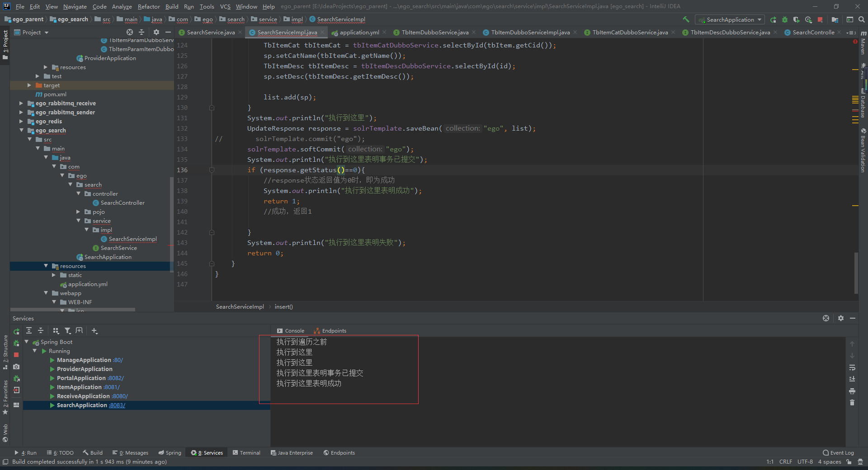Switch to the SearchService.java editor tab

click(211, 32)
